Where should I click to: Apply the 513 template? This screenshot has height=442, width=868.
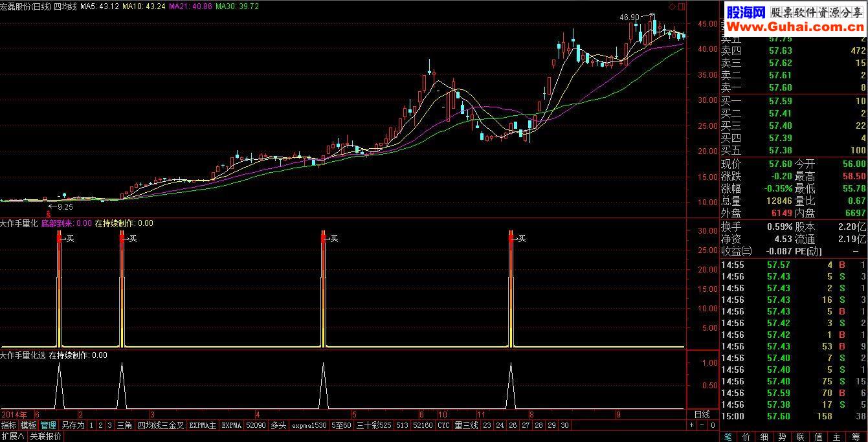pos(402,425)
